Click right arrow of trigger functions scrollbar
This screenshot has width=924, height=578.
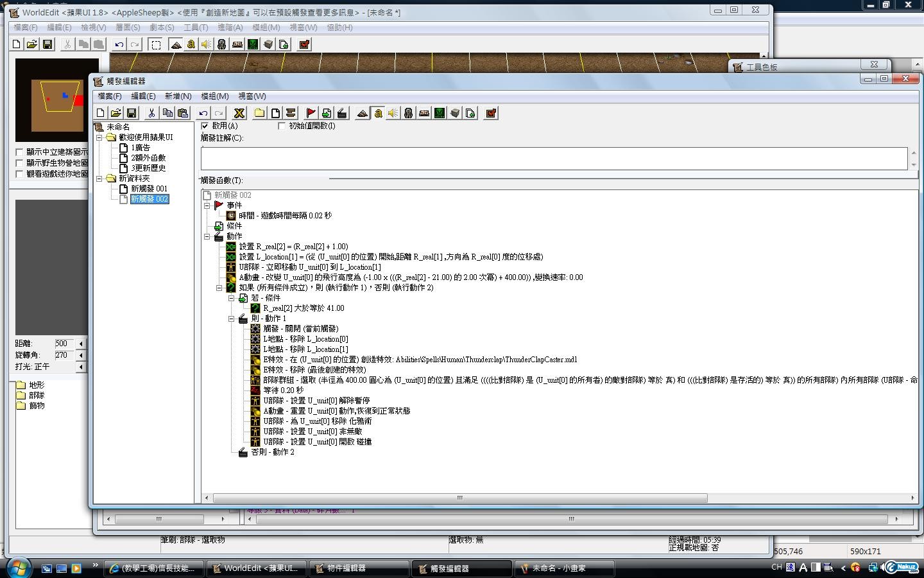point(912,498)
